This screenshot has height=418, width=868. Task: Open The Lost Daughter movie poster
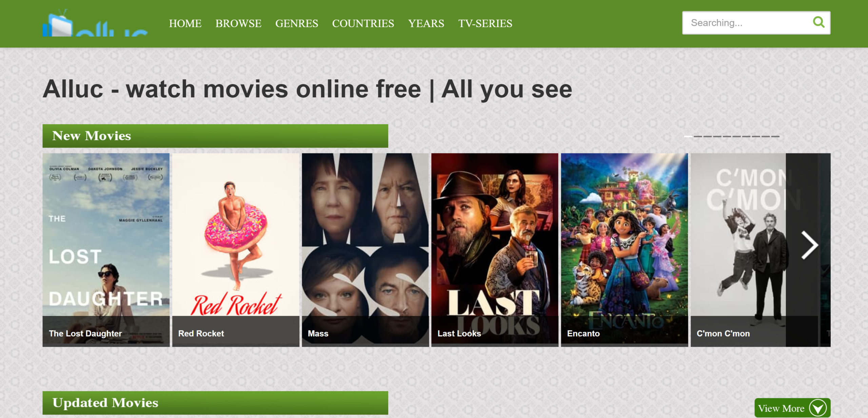coord(106,250)
